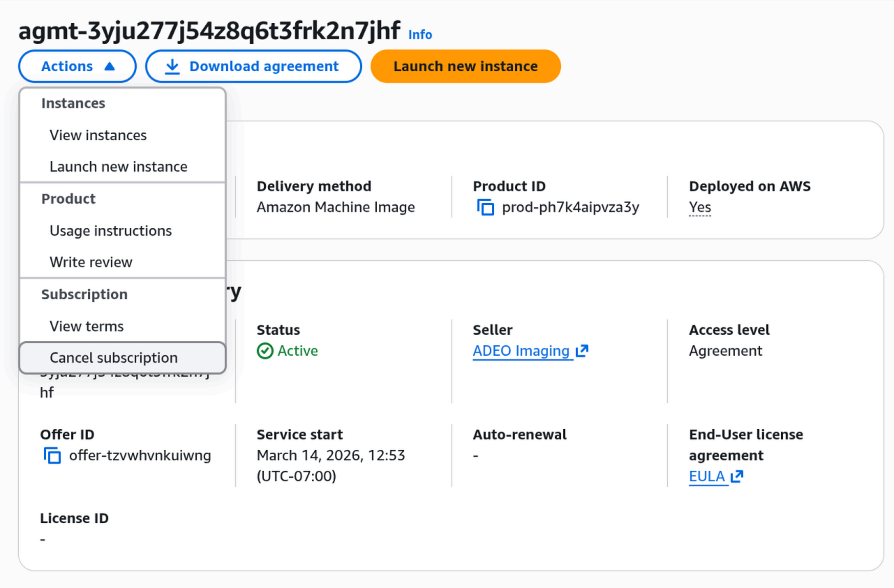Viewport: 894px width, 588px height.
Task: Click Yes under Deployed on AWS
Action: (x=699, y=206)
